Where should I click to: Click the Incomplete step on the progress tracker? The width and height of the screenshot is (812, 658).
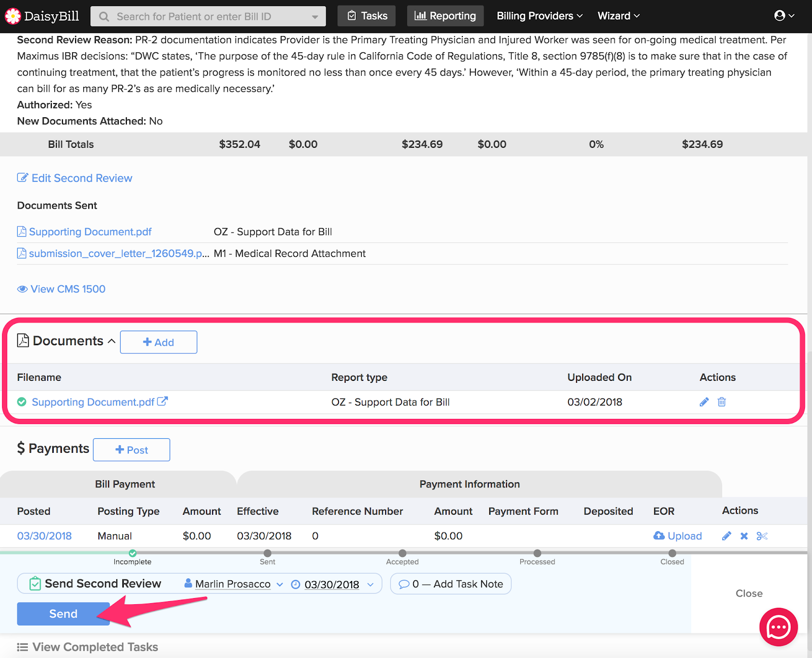pyautogui.click(x=132, y=553)
